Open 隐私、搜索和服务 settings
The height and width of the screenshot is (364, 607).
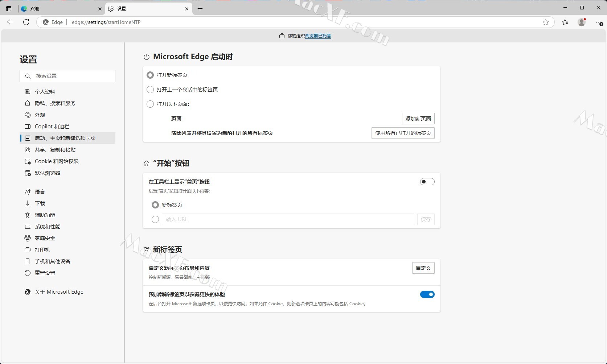coord(67,103)
